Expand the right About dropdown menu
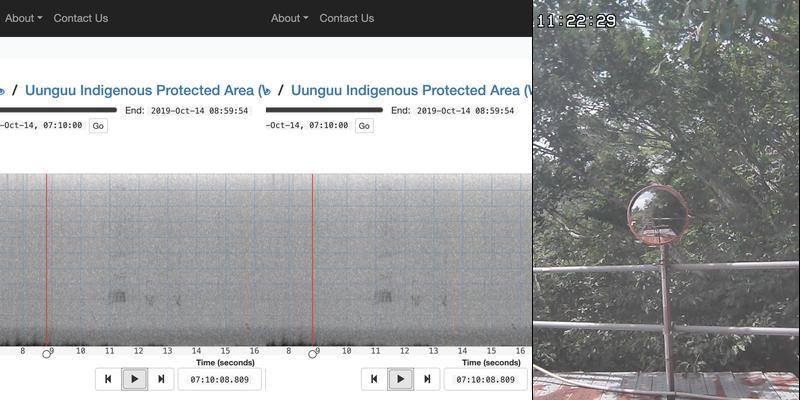800x400 pixels. pyautogui.click(x=290, y=18)
